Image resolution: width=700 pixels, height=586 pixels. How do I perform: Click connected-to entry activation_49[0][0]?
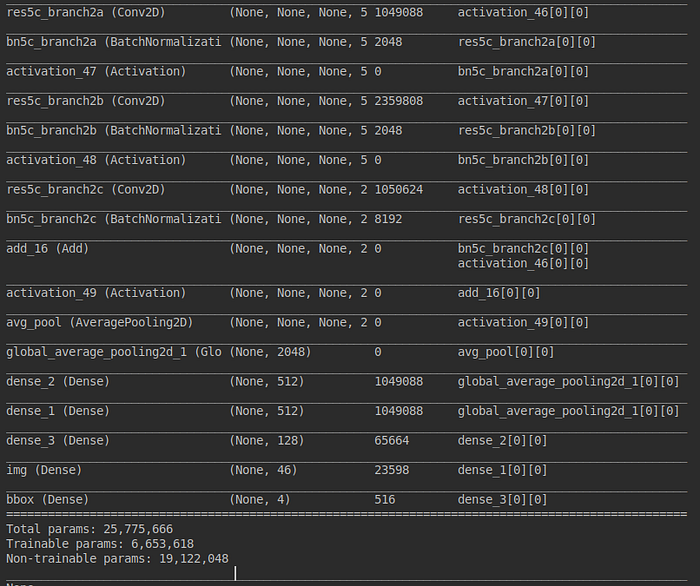[523, 322]
